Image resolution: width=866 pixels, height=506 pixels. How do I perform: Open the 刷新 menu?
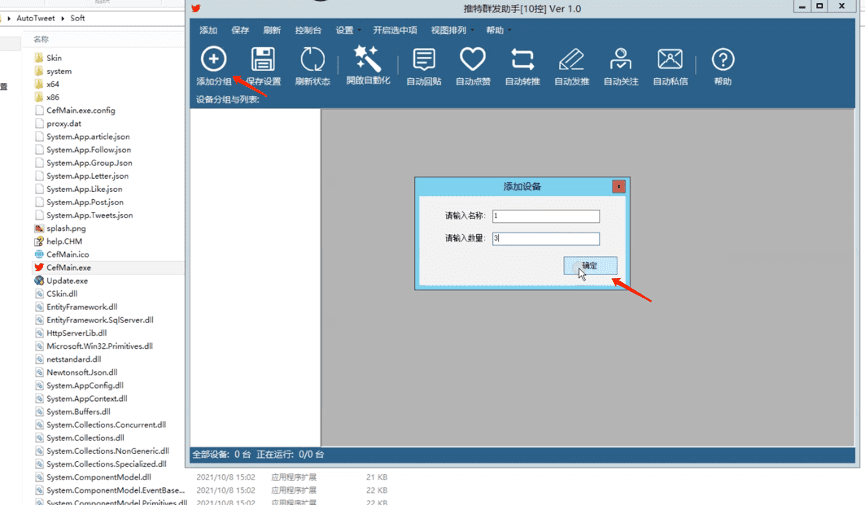(x=272, y=30)
